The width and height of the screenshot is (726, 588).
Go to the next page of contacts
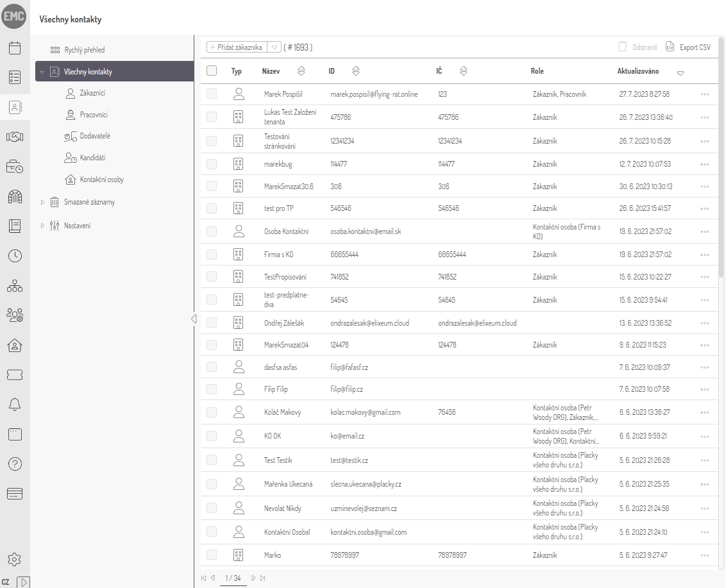pyautogui.click(x=253, y=577)
